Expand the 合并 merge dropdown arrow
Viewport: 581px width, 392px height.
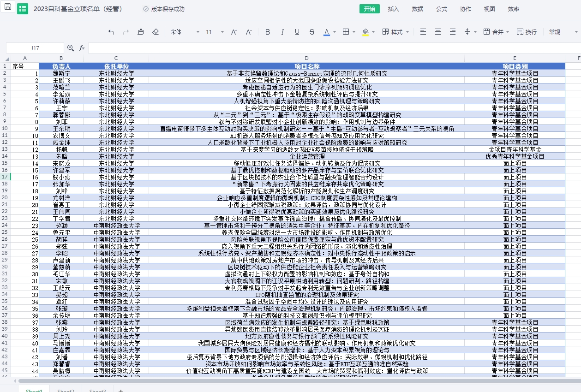point(509,32)
